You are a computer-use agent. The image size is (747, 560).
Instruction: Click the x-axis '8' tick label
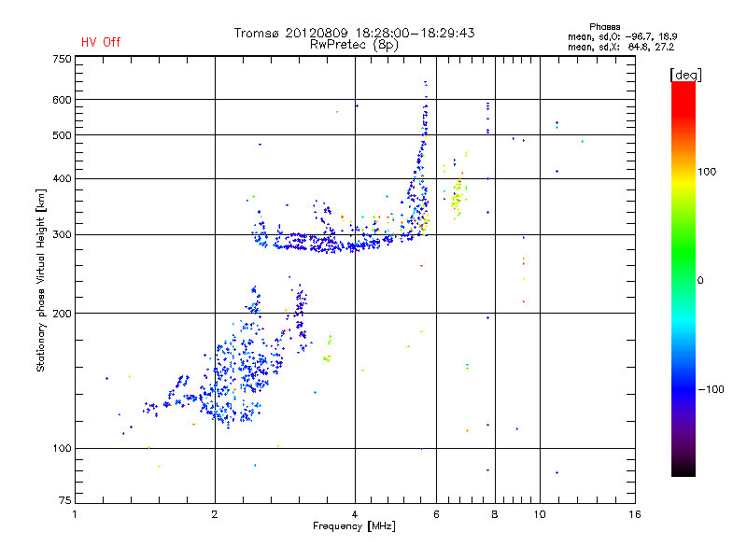[x=495, y=514]
